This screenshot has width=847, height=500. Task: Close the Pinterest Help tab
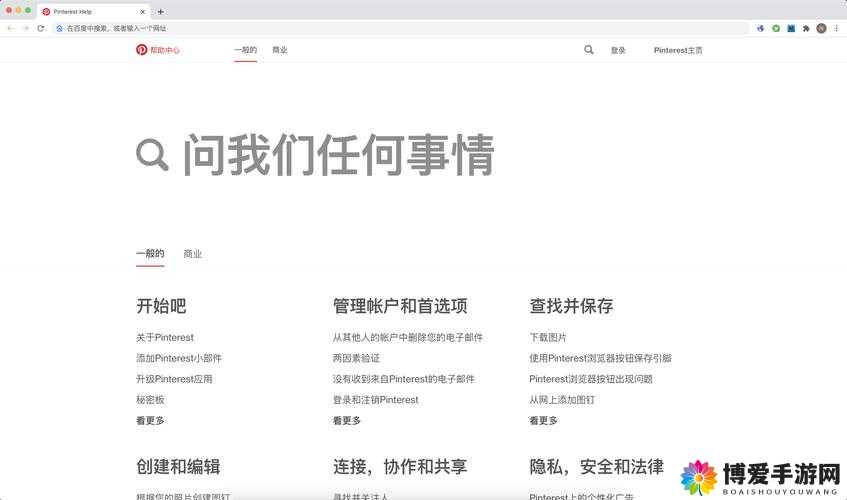coord(143,11)
